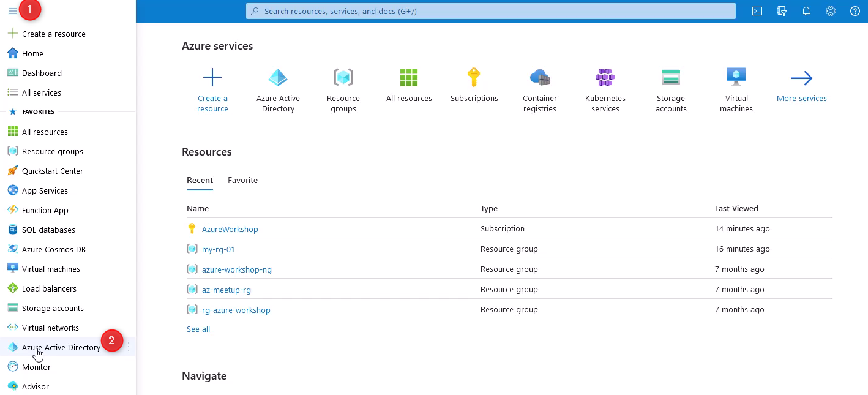Open Azure Active Directory in sidebar
The height and width of the screenshot is (395, 868).
[61, 347]
